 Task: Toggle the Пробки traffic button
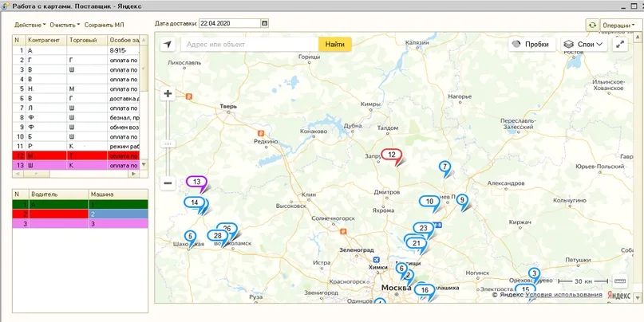(531, 45)
